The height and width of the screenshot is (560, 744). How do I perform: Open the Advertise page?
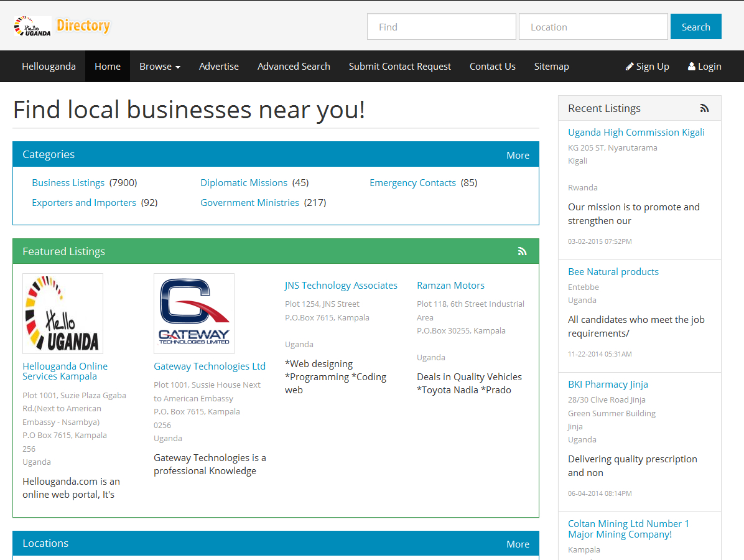pyautogui.click(x=219, y=67)
